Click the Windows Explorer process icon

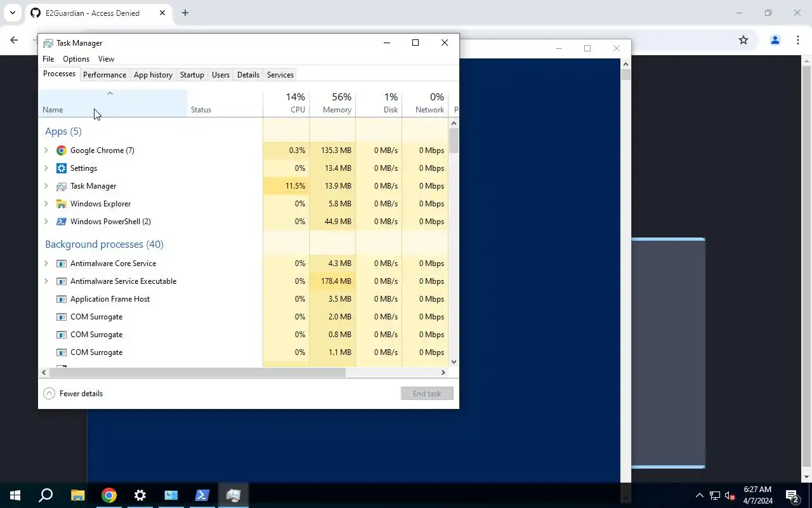(x=62, y=204)
